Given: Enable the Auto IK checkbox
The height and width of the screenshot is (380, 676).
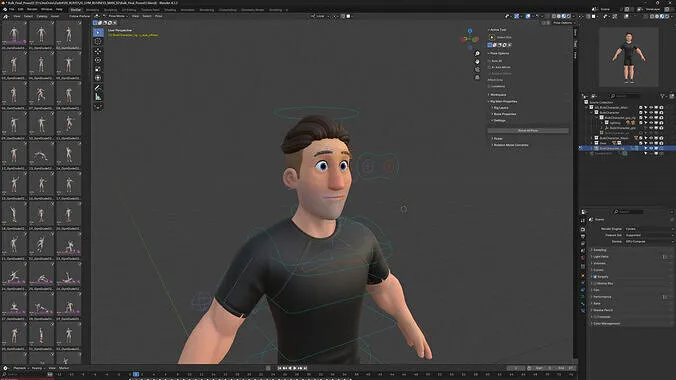Looking at the screenshot, I should (490, 61).
